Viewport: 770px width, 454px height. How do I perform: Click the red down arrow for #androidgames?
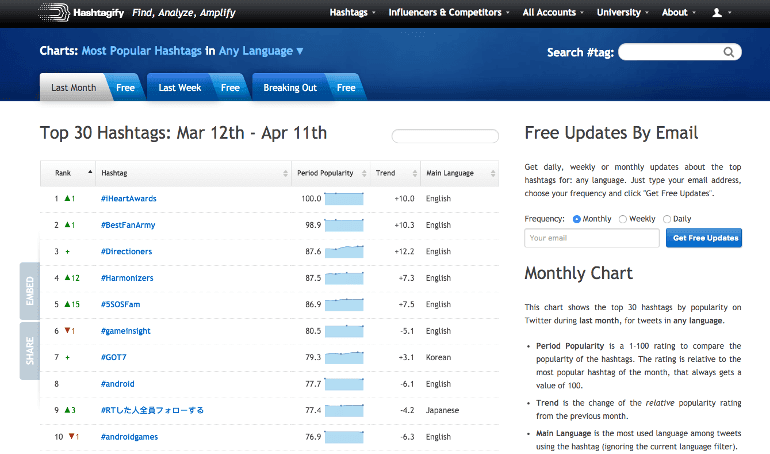pos(71,436)
